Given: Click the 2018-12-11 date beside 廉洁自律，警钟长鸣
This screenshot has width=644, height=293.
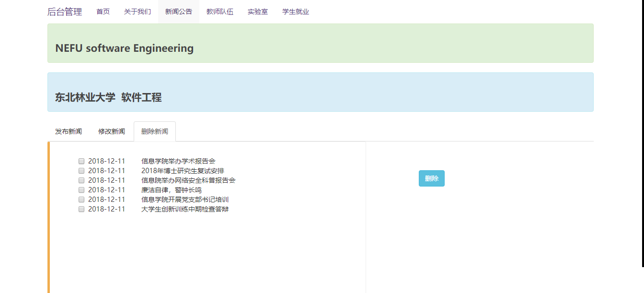Looking at the screenshot, I should 106,190.
